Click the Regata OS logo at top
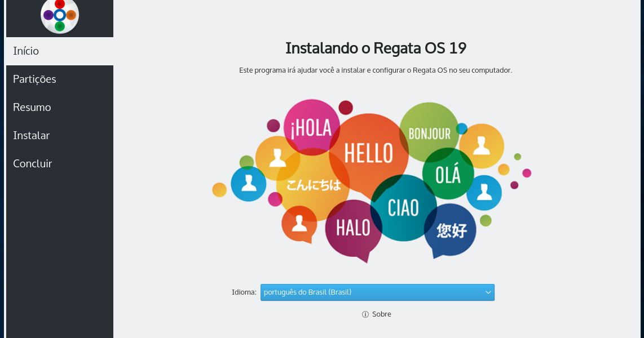Image resolution: width=644 pixels, height=338 pixels. tap(59, 16)
